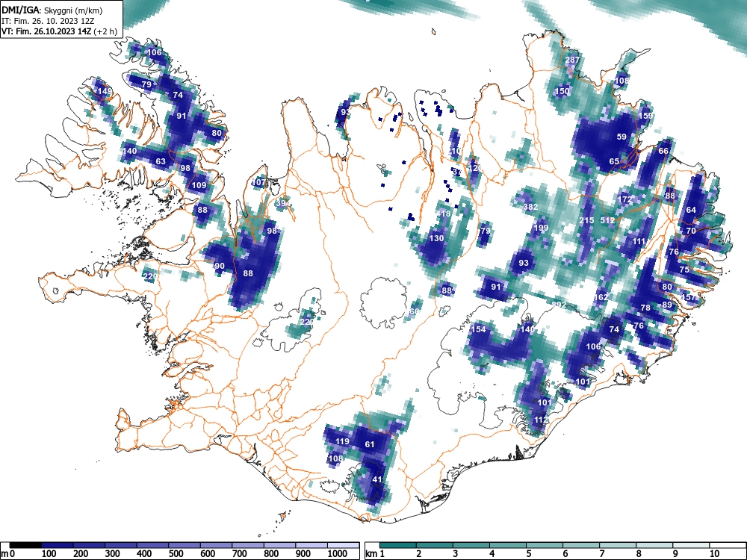This screenshot has height=560, width=747.
Task: Select the white swatch above the km 10 label
Action: point(728,545)
